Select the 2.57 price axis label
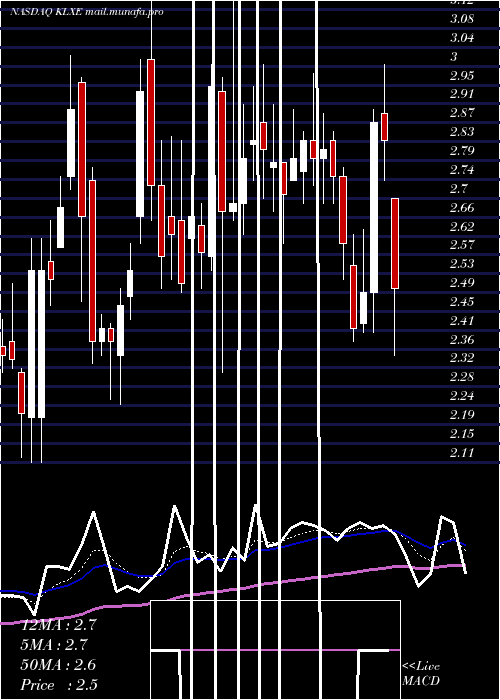 coord(462,245)
